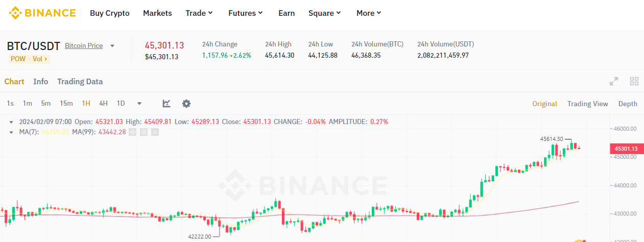The height and width of the screenshot is (242, 644).
Task: Click the 24h Volume(USDT) value 2,082,211,459.97
Action: (x=443, y=55)
